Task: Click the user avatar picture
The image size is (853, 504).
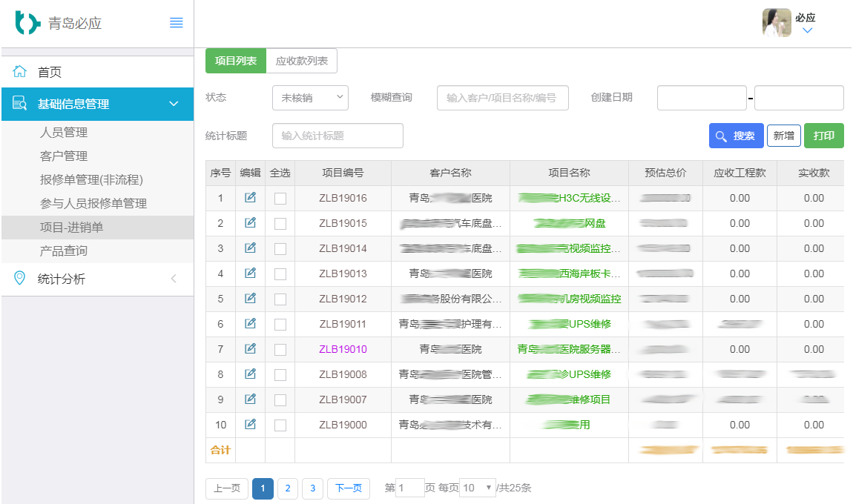Action: tap(777, 22)
